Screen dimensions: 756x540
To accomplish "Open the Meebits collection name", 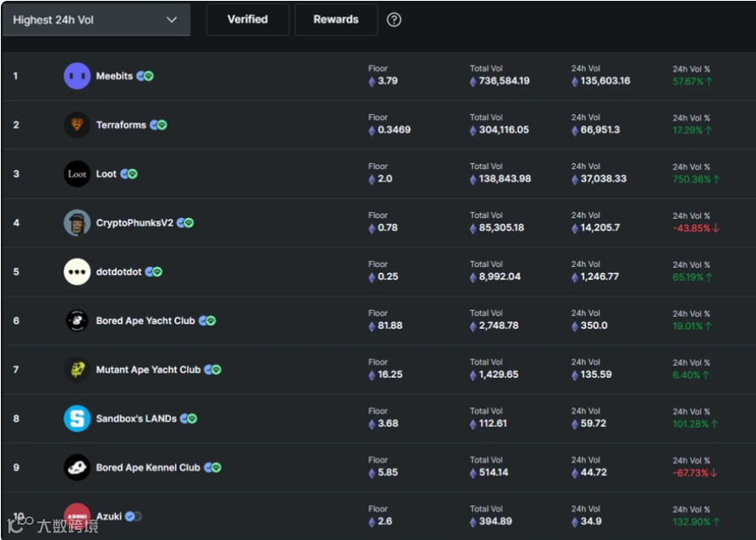I will point(114,76).
